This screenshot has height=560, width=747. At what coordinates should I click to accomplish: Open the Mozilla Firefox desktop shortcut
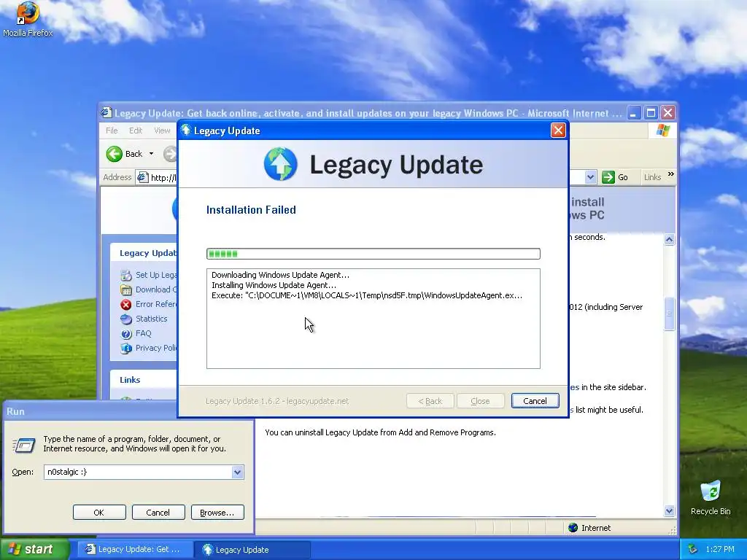tap(28, 19)
